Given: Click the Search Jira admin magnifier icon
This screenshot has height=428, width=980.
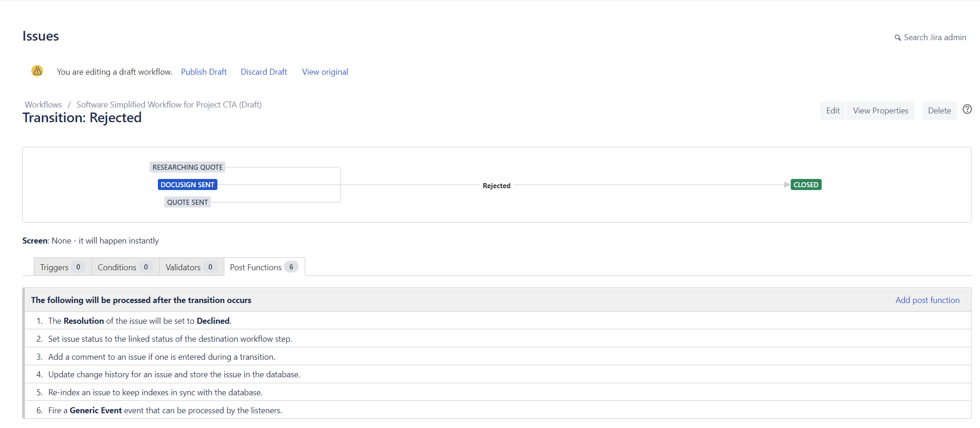Looking at the screenshot, I should [x=897, y=38].
